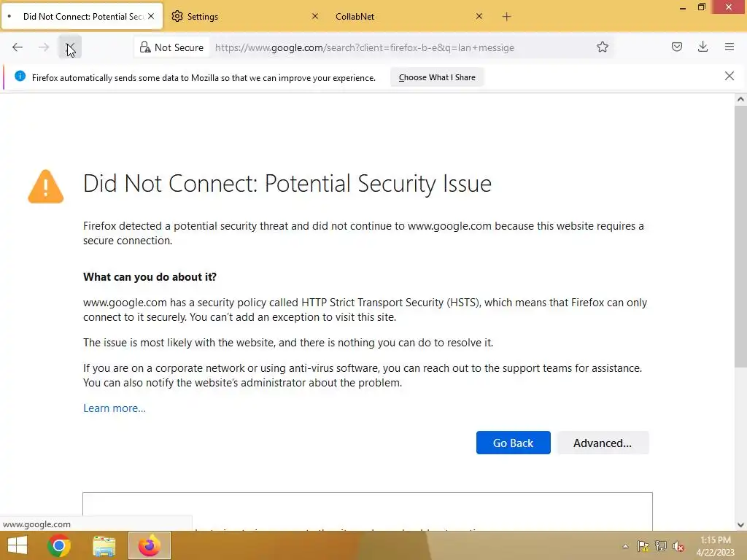
Task: Stop loading the page
Action: (70, 47)
